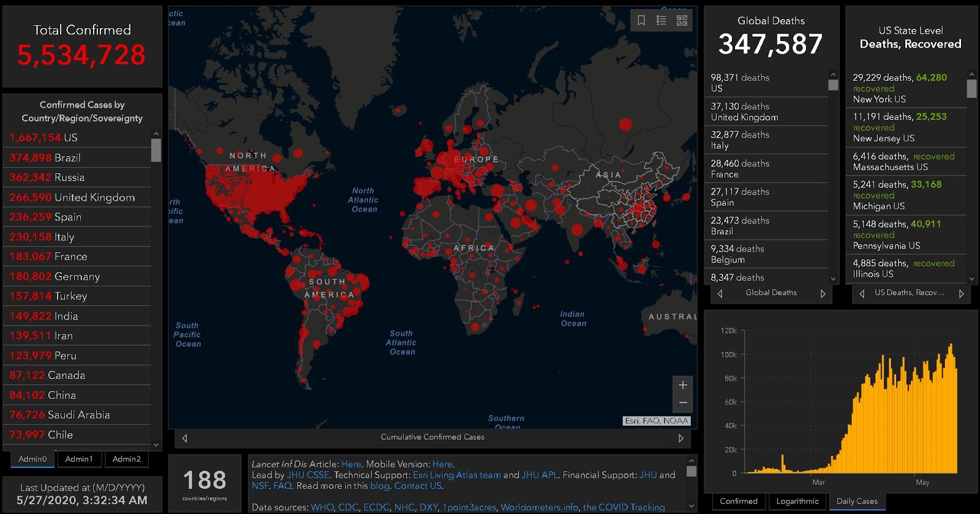
Task: Switch to Admin0 tab
Action: 32,459
